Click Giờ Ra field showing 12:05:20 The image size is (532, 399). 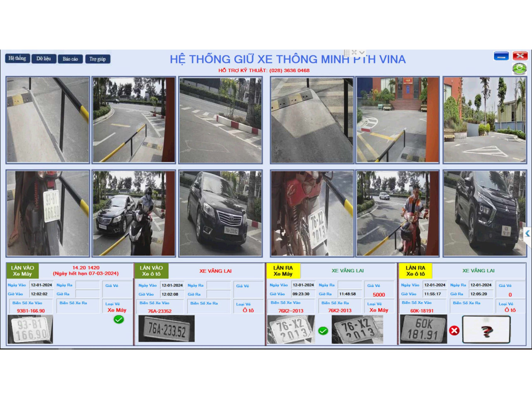481,294
